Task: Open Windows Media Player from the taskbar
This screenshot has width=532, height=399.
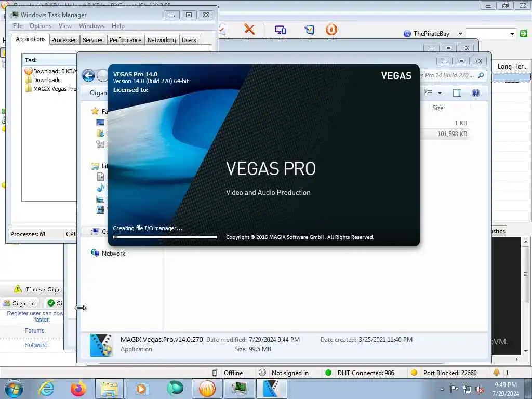Action: pos(141,389)
